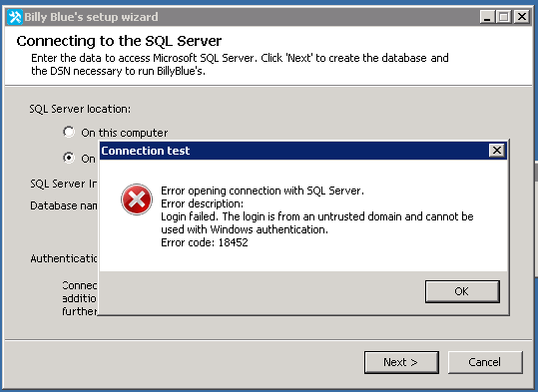
Task: Cancel the setup wizard
Action: [x=485, y=362]
